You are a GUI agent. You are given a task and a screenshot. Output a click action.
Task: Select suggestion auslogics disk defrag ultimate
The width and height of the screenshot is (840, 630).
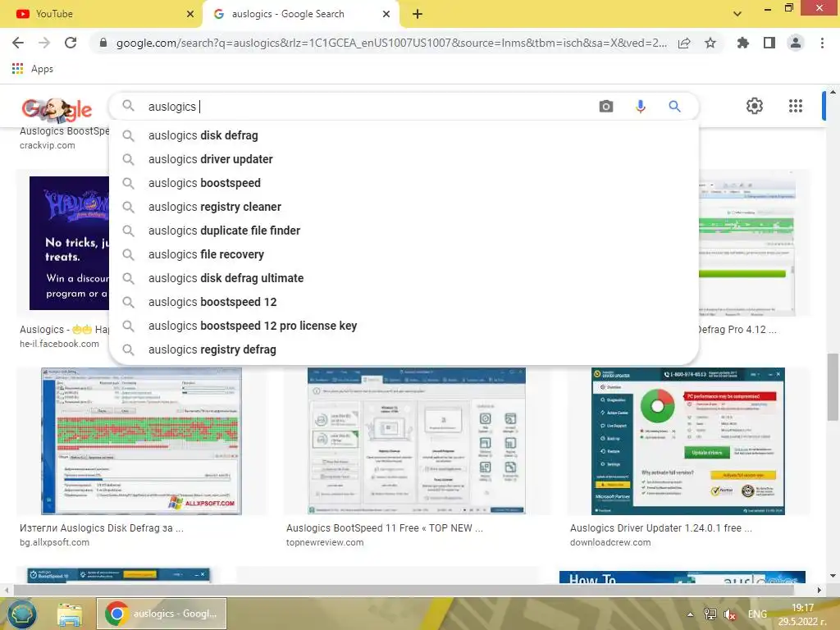click(404, 278)
